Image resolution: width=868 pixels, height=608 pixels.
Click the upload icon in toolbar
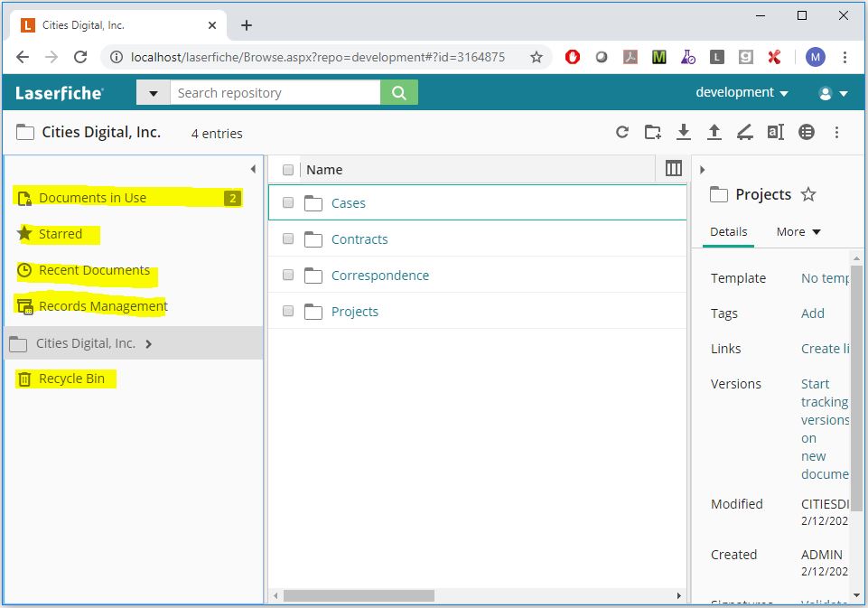pyautogui.click(x=714, y=133)
